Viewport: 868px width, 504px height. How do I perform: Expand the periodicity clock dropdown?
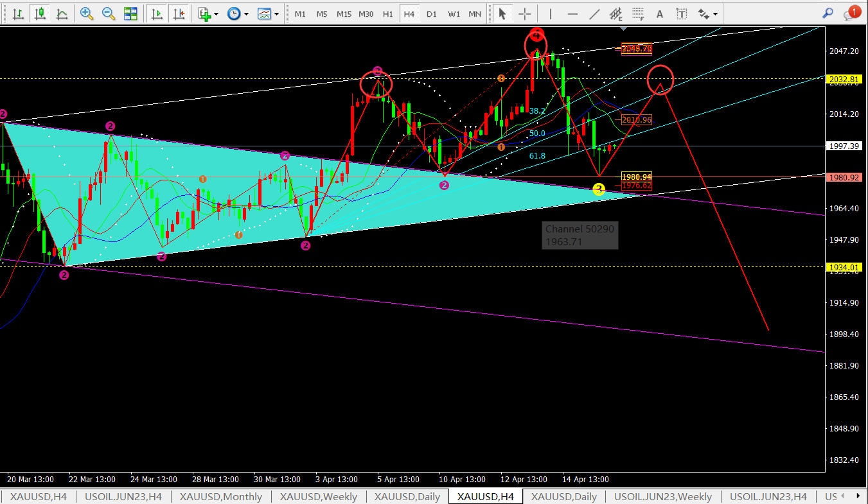(238, 13)
